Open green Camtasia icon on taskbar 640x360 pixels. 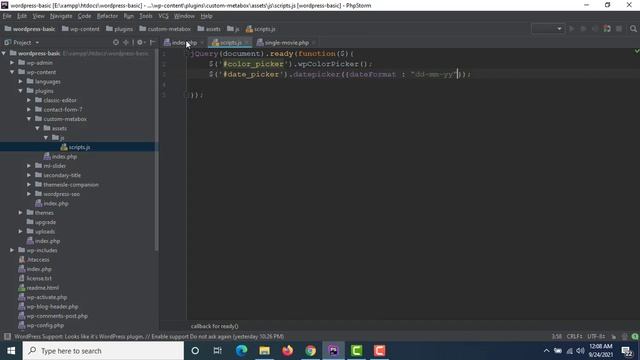pyautogui.click(x=356, y=351)
